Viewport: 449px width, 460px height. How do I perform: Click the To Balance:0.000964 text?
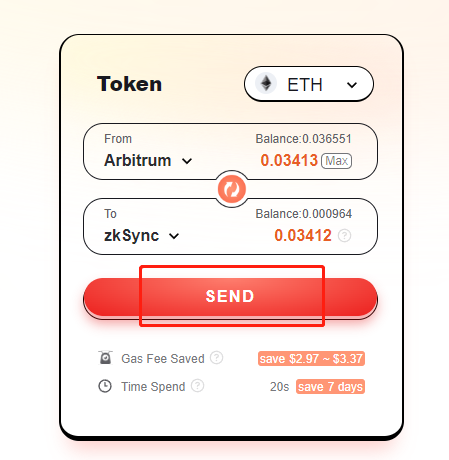coord(303,214)
